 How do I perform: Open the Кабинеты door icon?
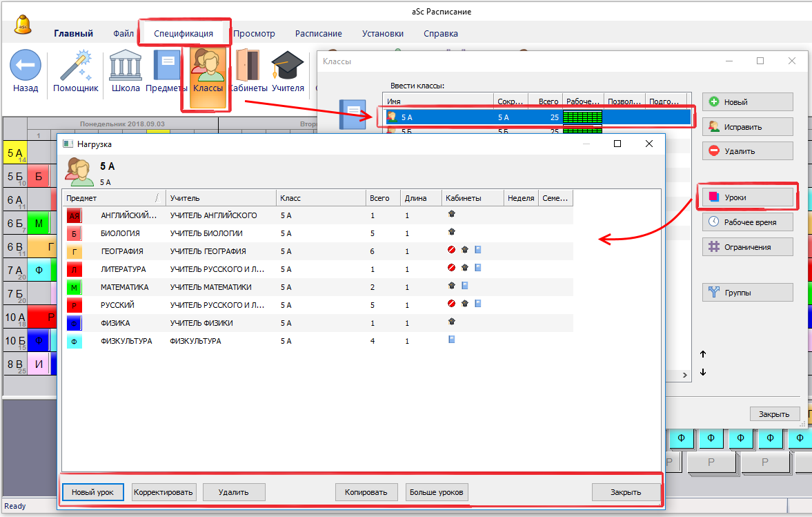[248, 66]
